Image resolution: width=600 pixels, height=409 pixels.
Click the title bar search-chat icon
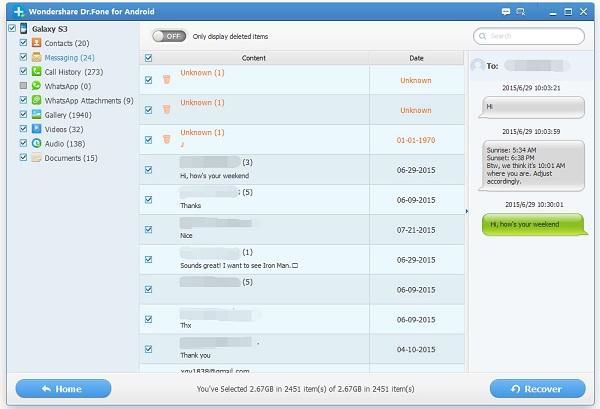click(521, 12)
